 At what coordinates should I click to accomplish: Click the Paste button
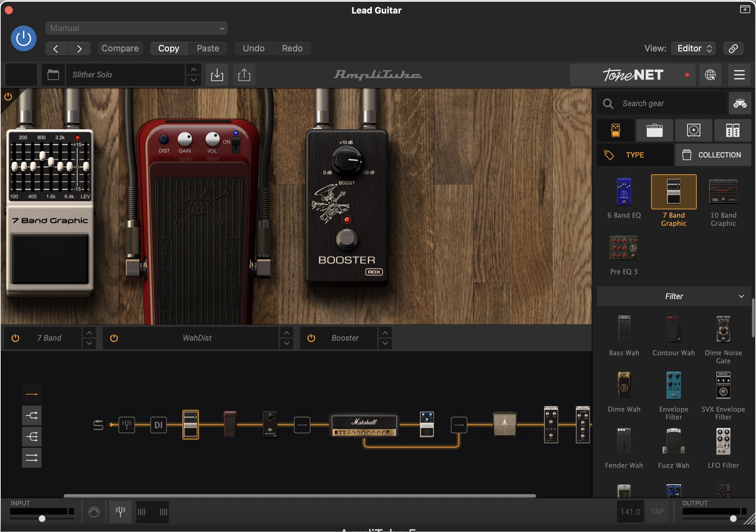coord(208,48)
